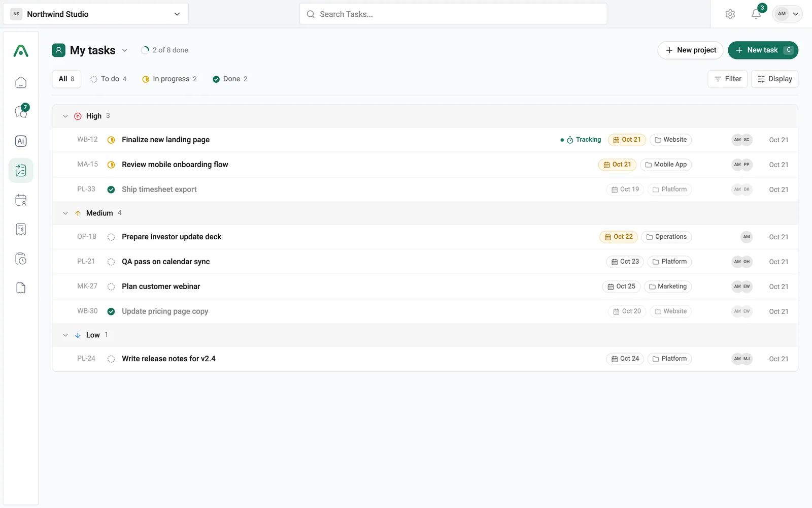Click the New project button
The width and height of the screenshot is (812, 508).
click(x=690, y=50)
